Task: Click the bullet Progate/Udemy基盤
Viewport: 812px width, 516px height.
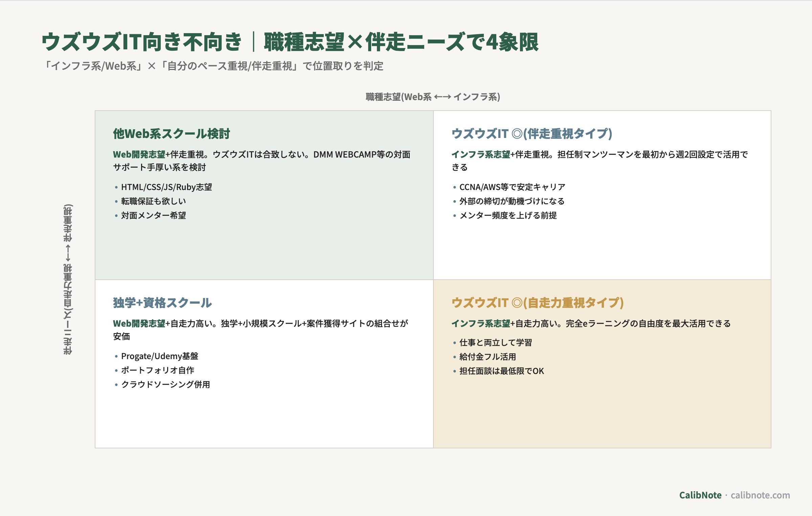Action: pos(160,356)
